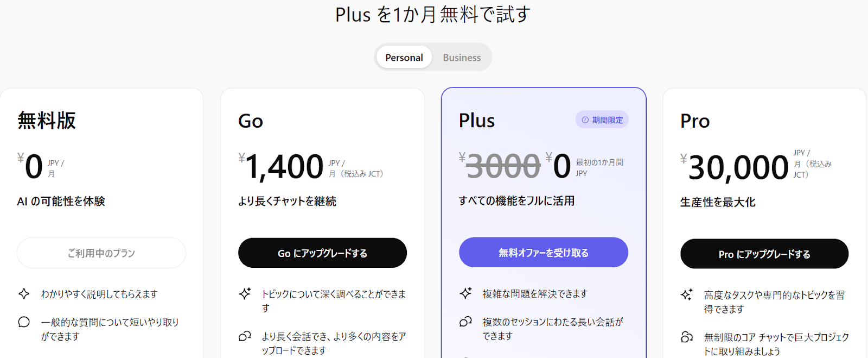Click the Pro にアップグレードする button

tap(764, 254)
